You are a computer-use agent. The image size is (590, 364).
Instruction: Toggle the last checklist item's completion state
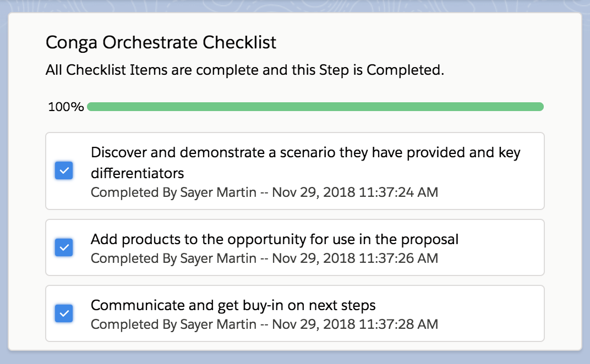[x=64, y=313]
